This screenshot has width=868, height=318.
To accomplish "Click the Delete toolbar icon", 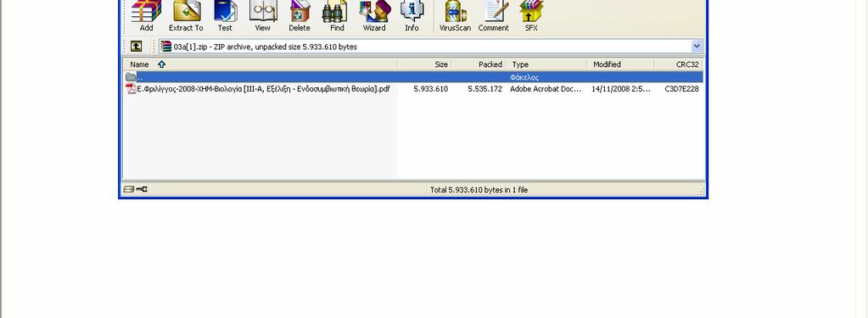I will [x=300, y=16].
